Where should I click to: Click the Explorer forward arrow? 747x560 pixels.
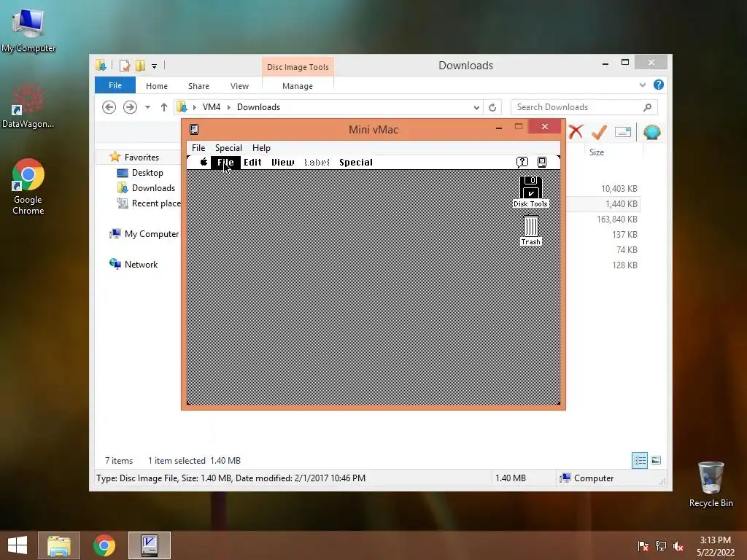(x=130, y=107)
